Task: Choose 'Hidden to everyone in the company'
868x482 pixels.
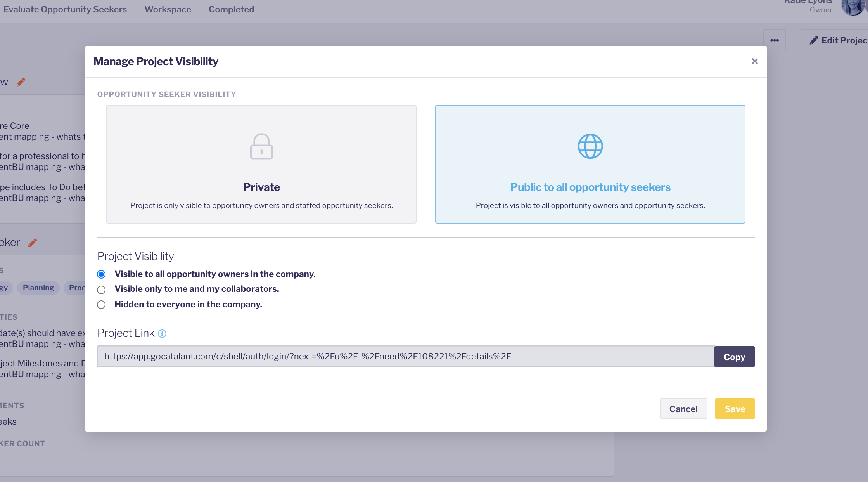Action: click(101, 305)
